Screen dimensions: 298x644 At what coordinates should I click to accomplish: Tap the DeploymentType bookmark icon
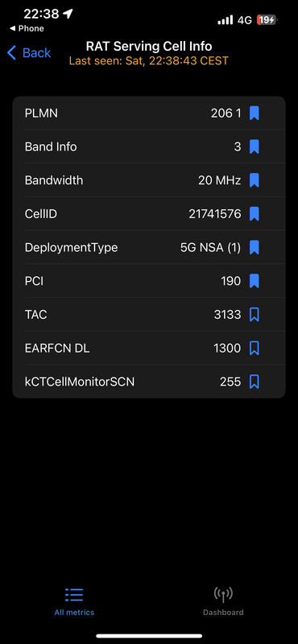[x=254, y=248]
